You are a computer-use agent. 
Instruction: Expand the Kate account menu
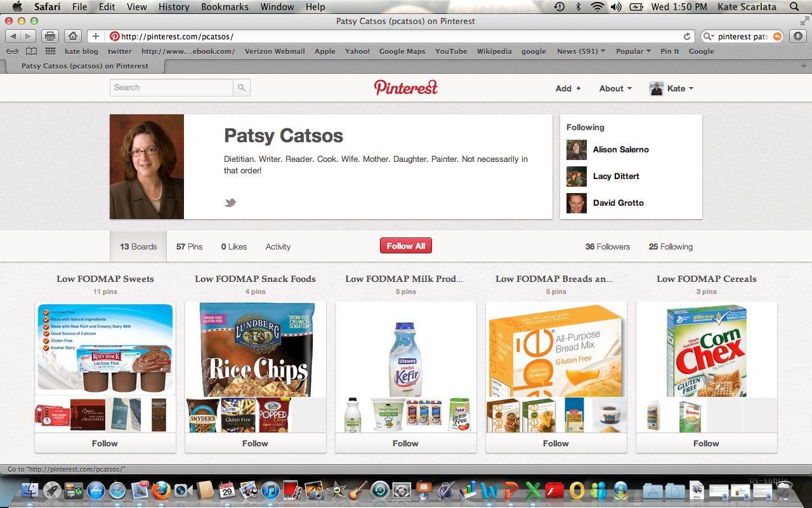672,88
